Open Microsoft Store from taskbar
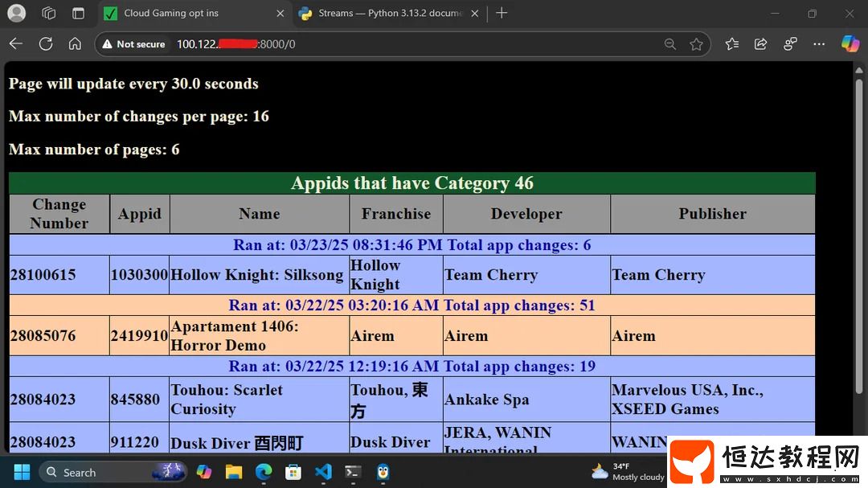 coord(293,472)
